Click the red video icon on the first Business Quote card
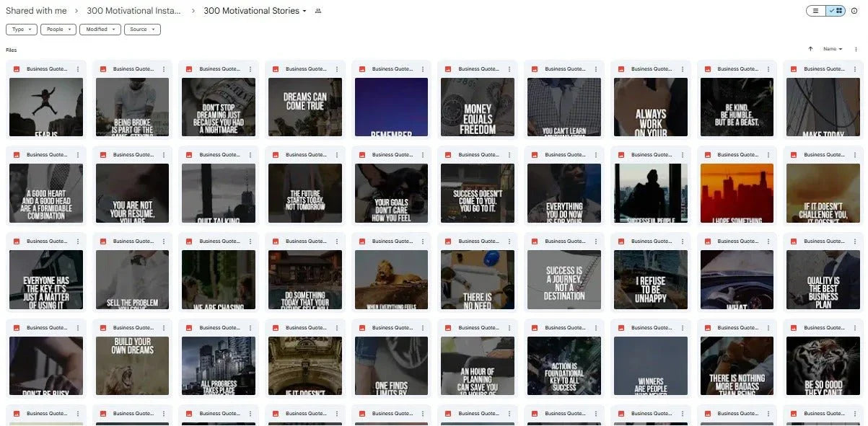 (16, 68)
